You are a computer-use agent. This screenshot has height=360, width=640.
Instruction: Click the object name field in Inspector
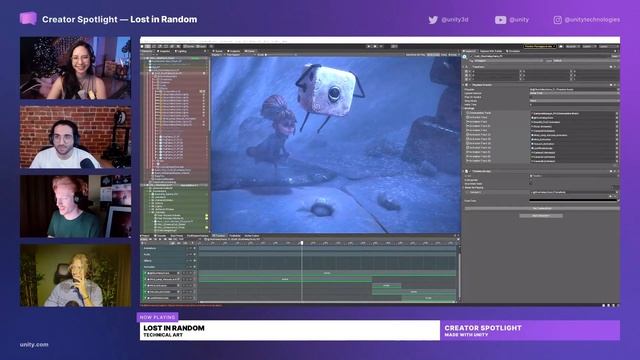coord(541,56)
